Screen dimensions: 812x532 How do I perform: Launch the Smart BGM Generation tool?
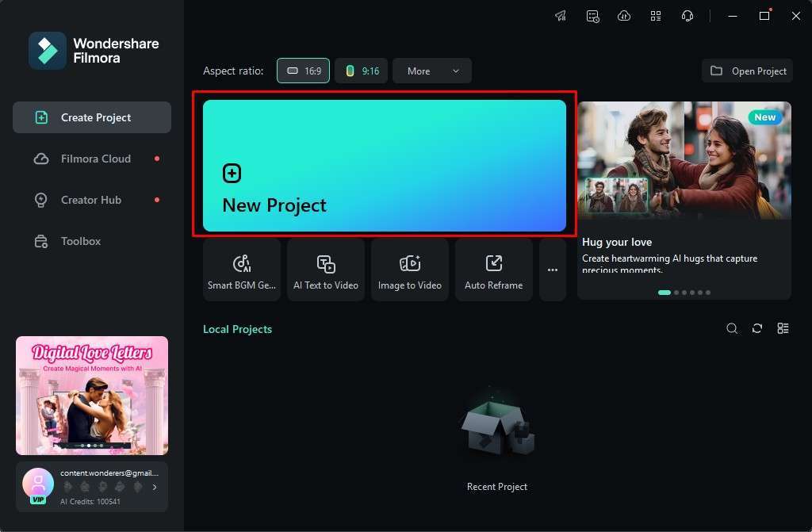[242, 270]
